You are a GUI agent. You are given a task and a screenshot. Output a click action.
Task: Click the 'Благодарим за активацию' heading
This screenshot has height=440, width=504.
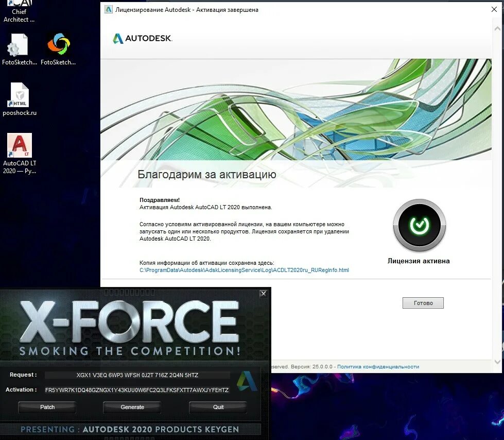[x=206, y=174]
